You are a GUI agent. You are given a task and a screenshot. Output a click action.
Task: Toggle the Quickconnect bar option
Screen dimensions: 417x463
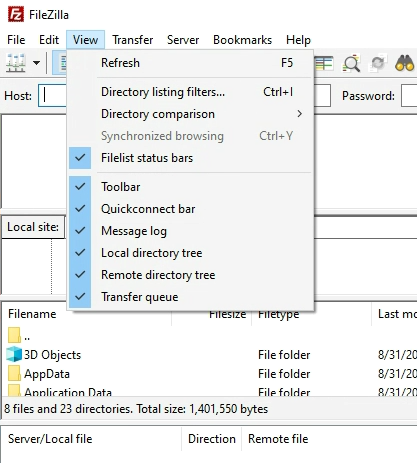pos(190,209)
